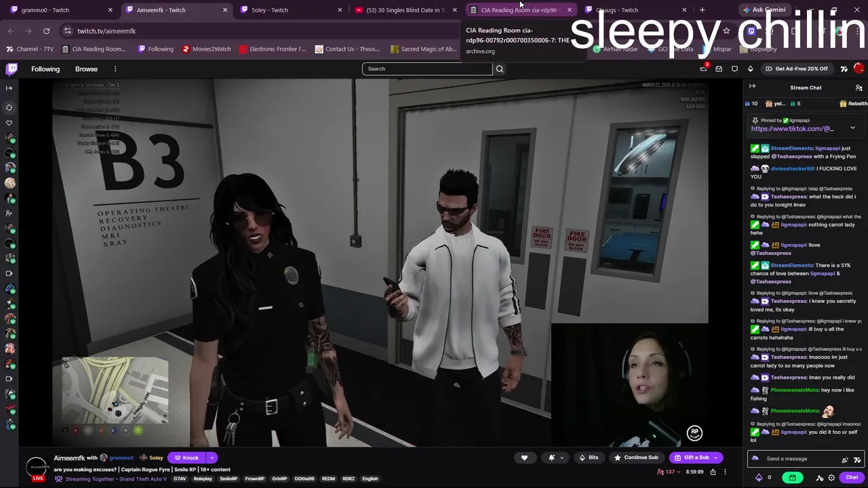Viewport: 868px width, 488px height.
Task: Click the Knock button
Action: pyautogui.click(x=186, y=457)
